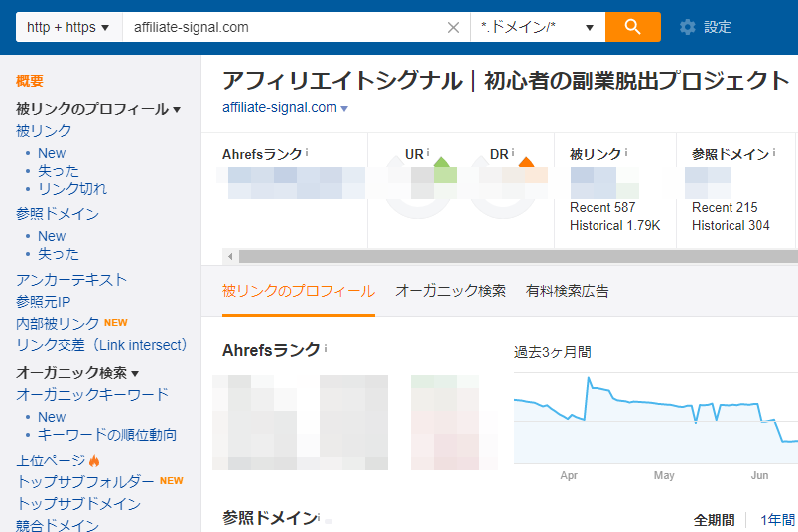The height and width of the screenshot is (532, 798).
Task: Switch to the オーガニック検索 tab
Action: coord(451,291)
